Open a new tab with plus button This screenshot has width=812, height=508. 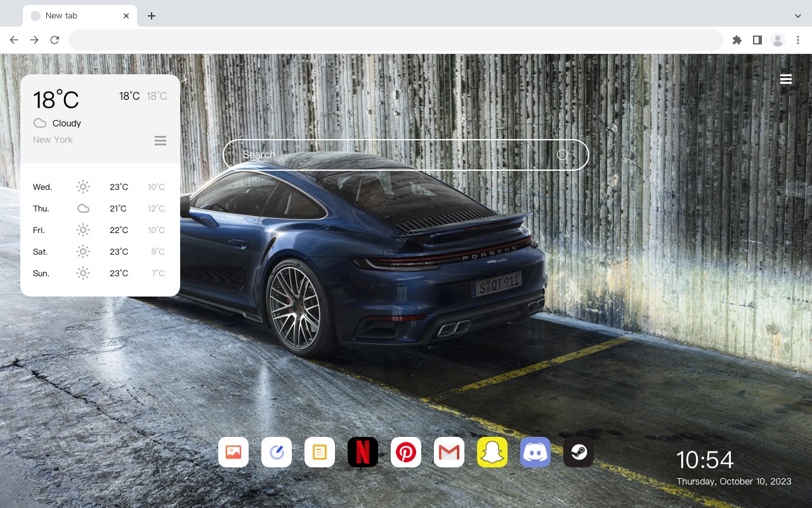[151, 16]
